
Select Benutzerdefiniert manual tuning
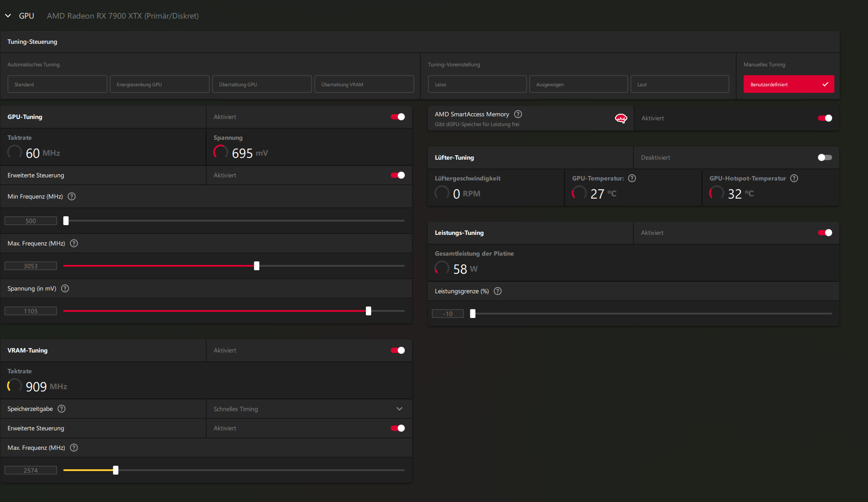click(x=789, y=84)
